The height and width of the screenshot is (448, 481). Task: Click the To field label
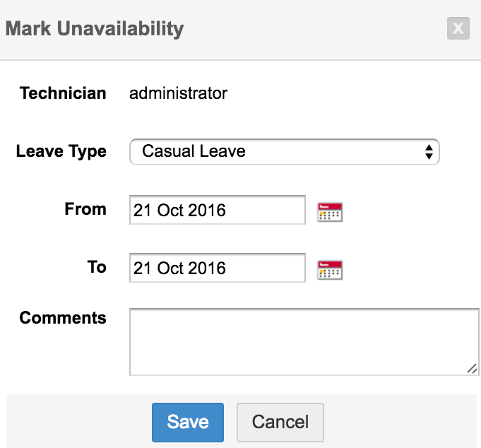point(97,267)
